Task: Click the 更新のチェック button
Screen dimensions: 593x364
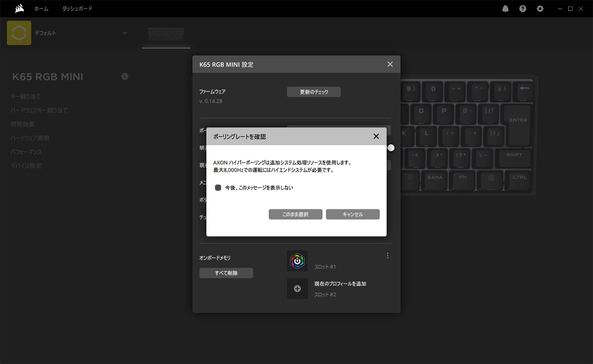Action: point(314,92)
